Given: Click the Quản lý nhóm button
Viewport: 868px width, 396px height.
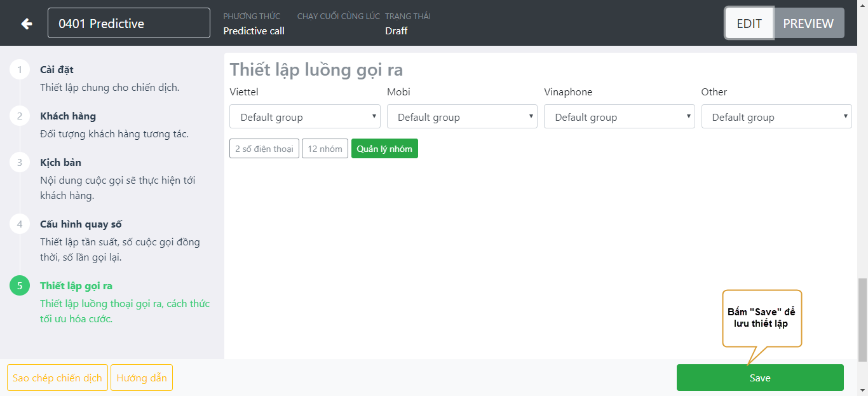Looking at the screenshot, I should (384, 149).
